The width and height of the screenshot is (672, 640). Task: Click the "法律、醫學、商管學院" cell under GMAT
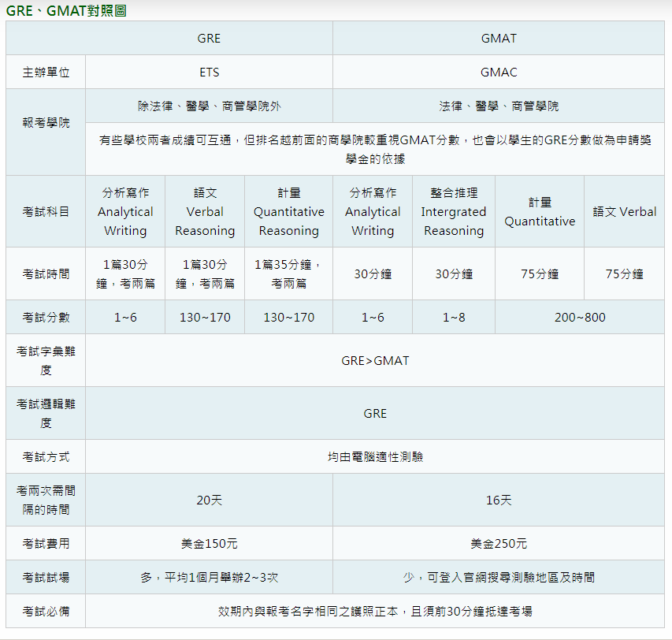[x=499, y=106]
